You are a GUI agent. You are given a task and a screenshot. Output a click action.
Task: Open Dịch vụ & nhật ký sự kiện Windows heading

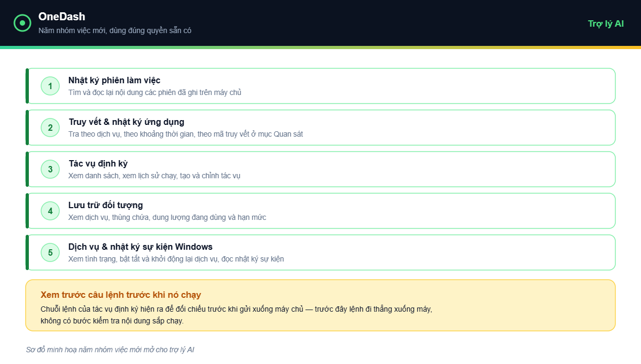tap(140, 247)
